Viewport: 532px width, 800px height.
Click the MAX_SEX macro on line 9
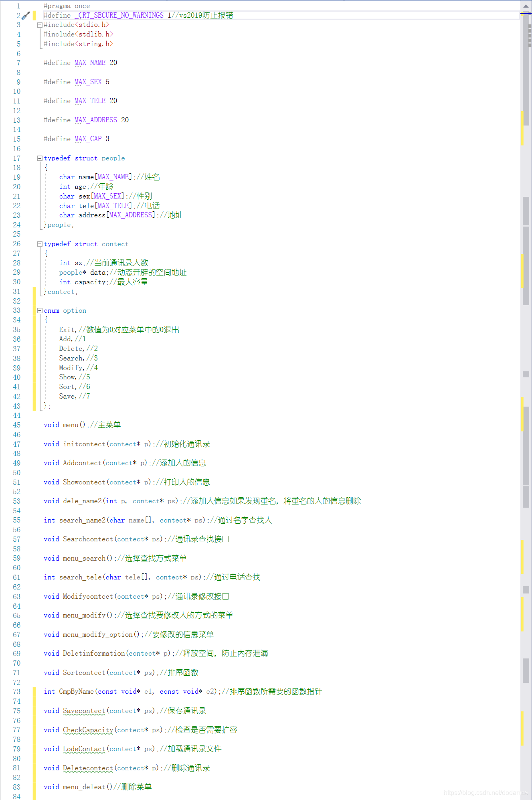(88, 82)
